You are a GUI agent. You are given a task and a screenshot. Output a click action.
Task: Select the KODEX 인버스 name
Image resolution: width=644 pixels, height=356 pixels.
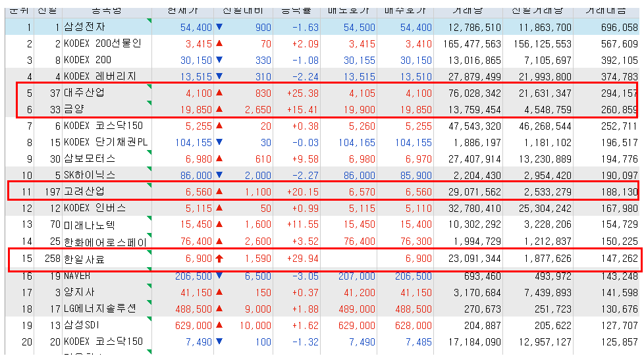click(95, 208)
